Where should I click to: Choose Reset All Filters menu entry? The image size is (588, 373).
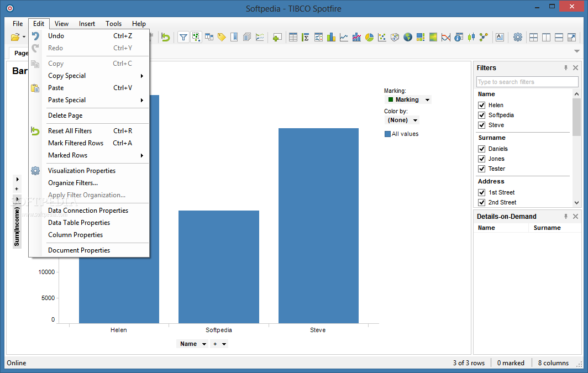pyautogui.click(x=90, y=131)
